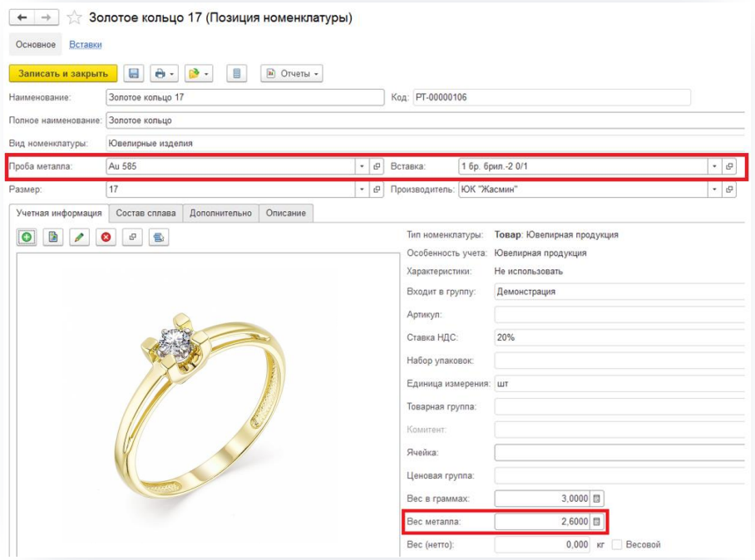Click the empty Артикул field
The width and height of the screenshot is (755, 560).
619,315
